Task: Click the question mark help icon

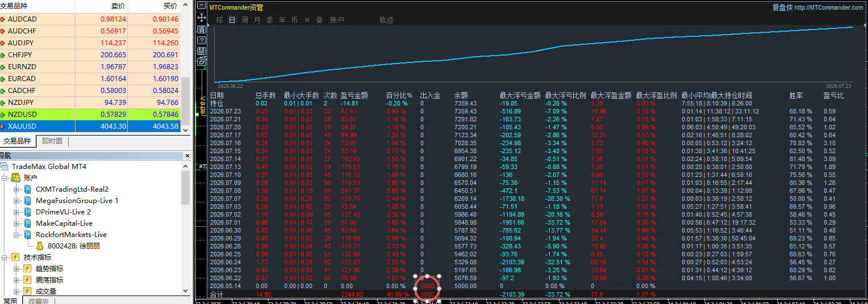Action: click(x=201, y=41)
